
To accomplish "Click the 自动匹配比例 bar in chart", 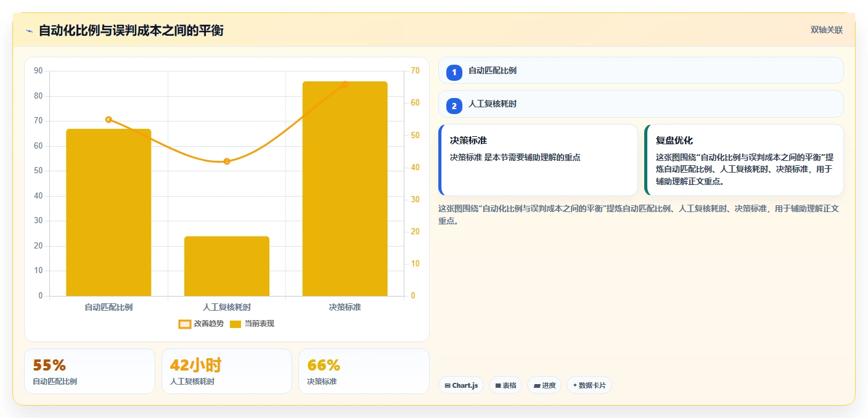I will 108,213.
